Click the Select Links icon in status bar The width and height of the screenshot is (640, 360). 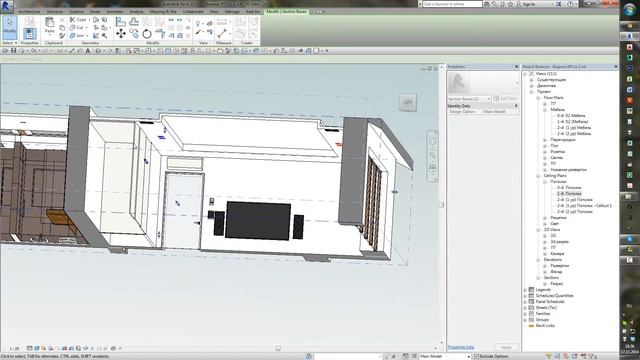pos(549,356)
